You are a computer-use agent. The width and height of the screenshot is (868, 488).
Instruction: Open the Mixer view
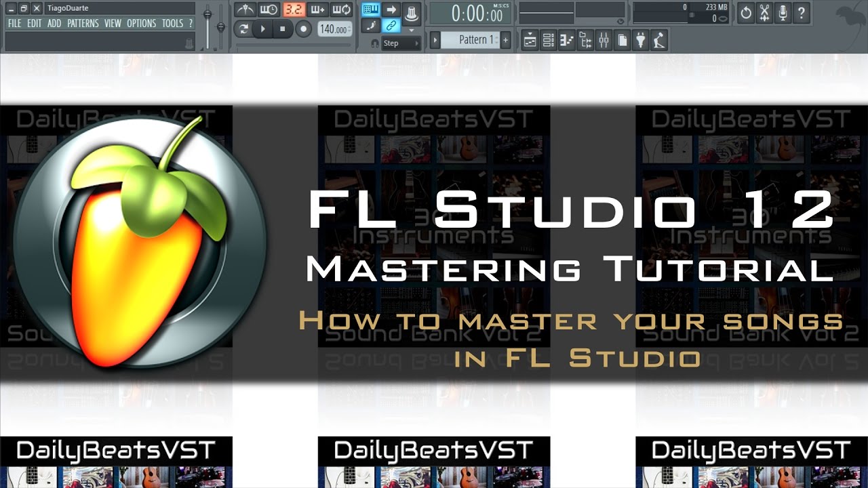point(604,41)
